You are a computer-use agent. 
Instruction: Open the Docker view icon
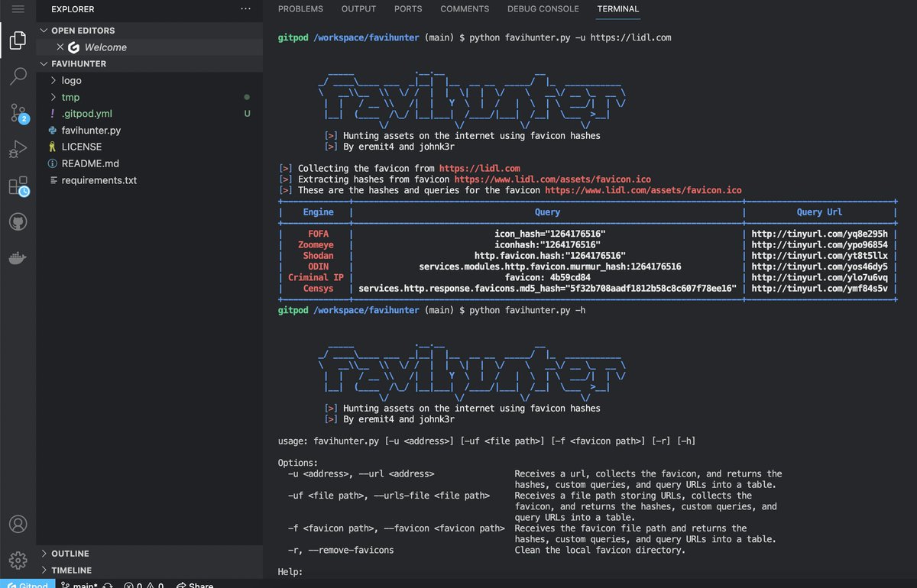[x=18, y=258]
